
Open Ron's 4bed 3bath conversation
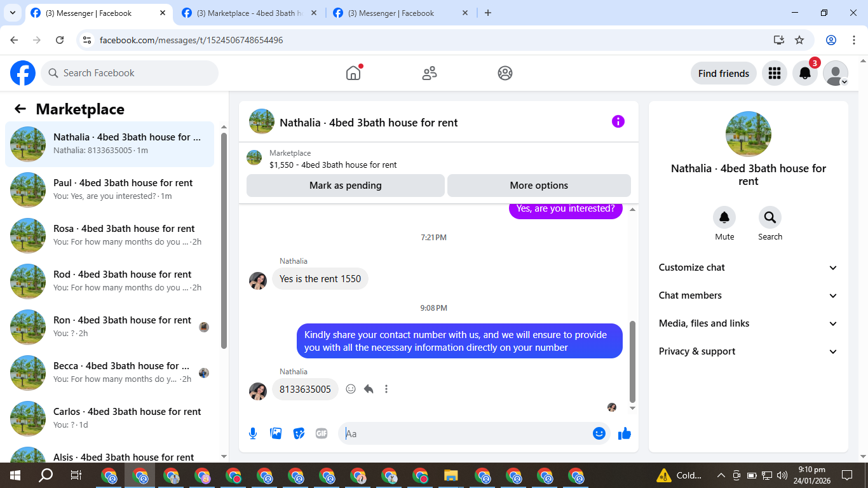pos(109,327)
